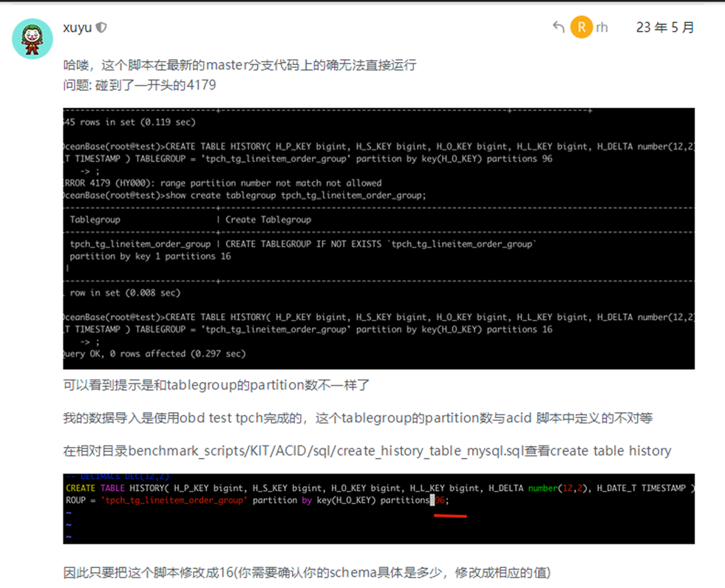
Task: Click the path benchmark_scripts/KIT/ACID/sql/create_history_table_mysql.sql line
Action: [x=367, y=451]
